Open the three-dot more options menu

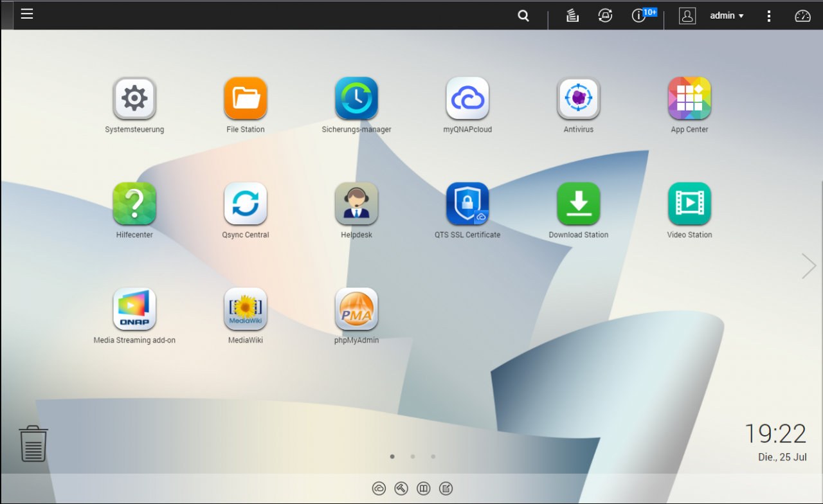coord(769,16)
